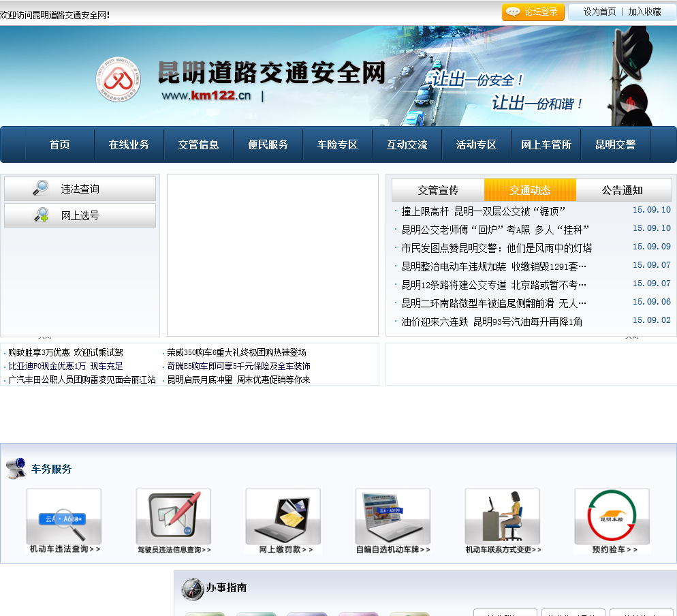Open link 荣威350购车6重大礼
The image size is (677, 616).
pos(236,352)
